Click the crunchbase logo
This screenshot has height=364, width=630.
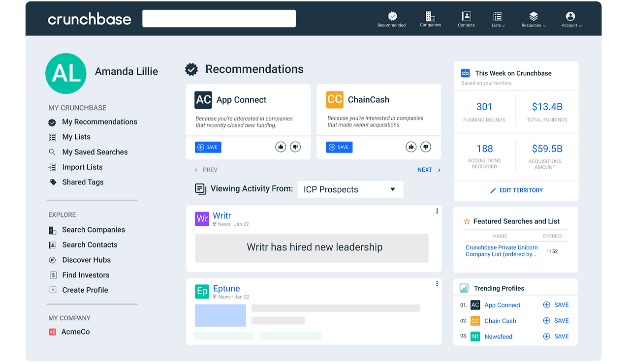[x=90, y=19]
